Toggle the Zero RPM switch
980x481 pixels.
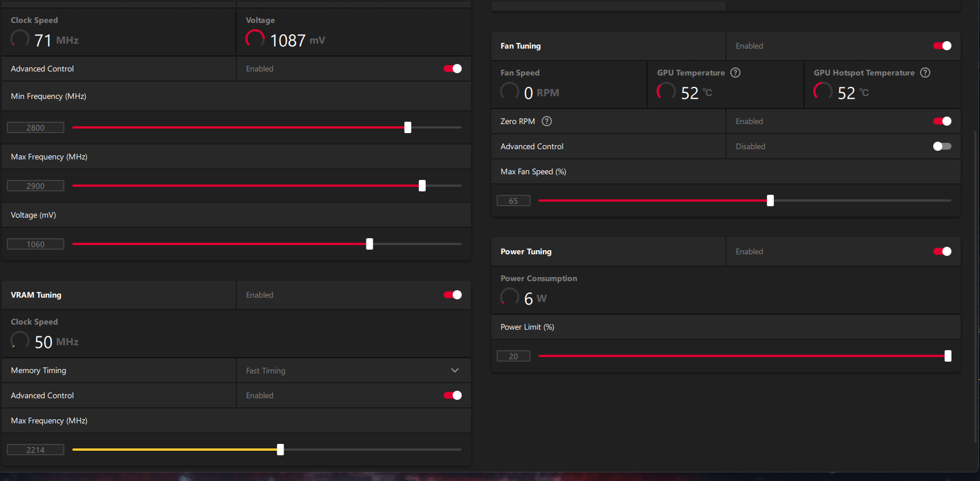point(942,121)
